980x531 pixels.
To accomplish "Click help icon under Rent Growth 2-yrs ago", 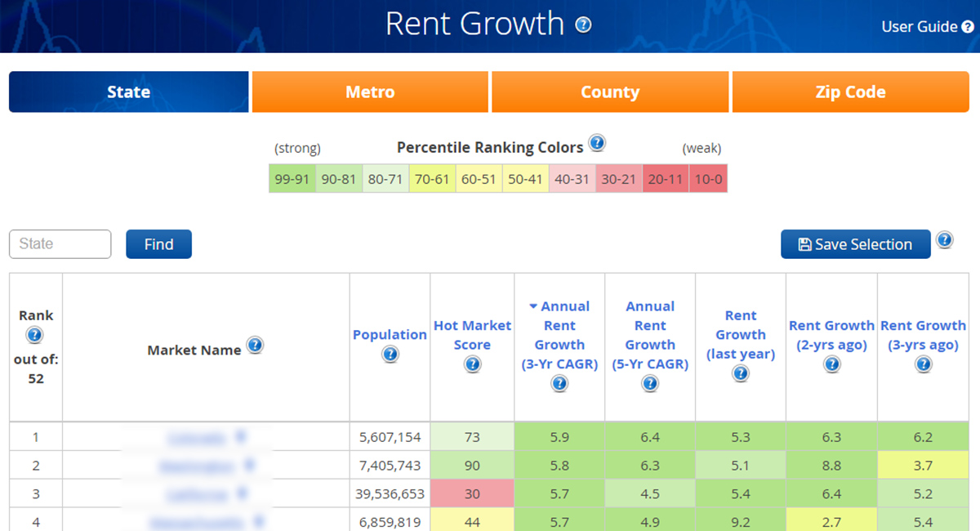I will pos(831,364).
